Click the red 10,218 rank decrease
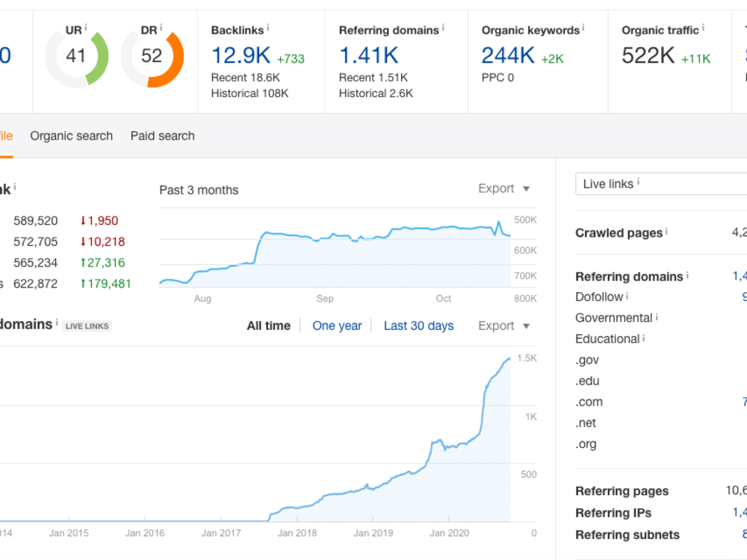747x560 pixels. coord(102,241)
